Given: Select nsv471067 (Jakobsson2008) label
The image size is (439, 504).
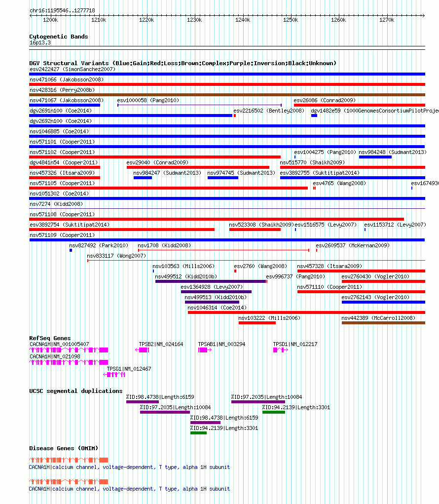Looking at the screenshot, I should click(x=67, y=100).
